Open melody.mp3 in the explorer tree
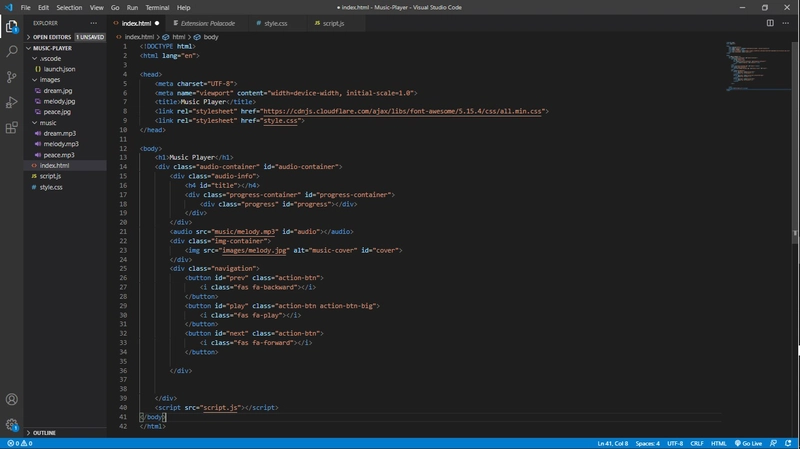This screenshot has width=800, height=449. pyautogui.click(x=59, y=144)
